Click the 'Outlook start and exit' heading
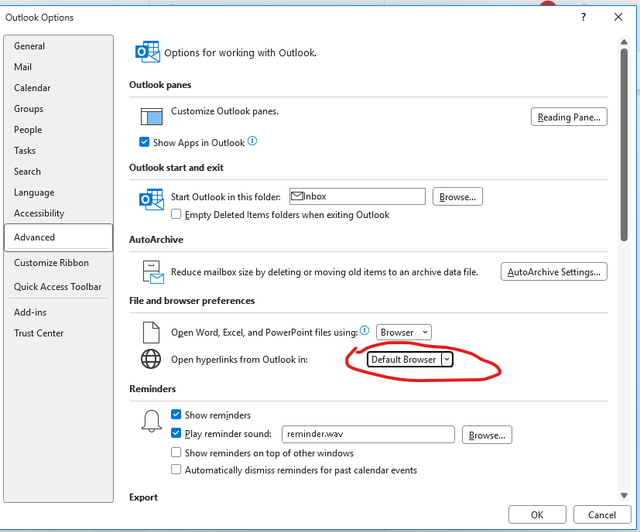 [176, 168]
